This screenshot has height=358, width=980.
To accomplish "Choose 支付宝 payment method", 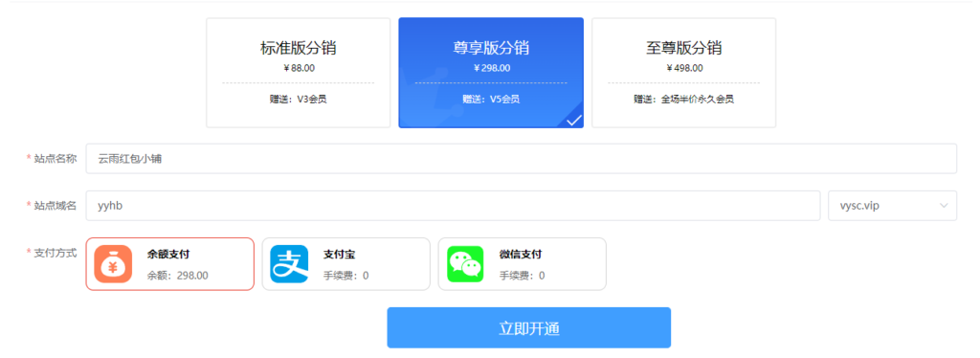I will point(346,263).
